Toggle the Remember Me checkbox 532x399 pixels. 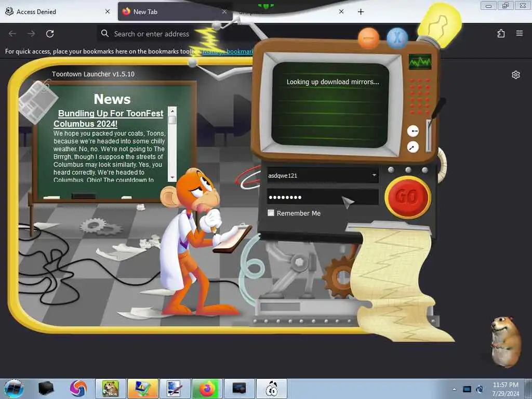271,212
